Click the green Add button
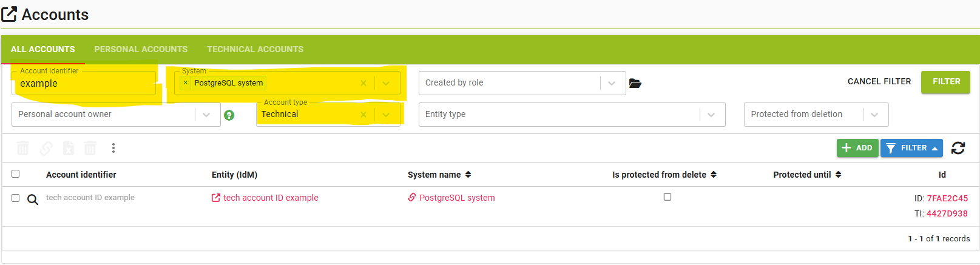This screenshot has width=980, height=265. coord(857,148)
